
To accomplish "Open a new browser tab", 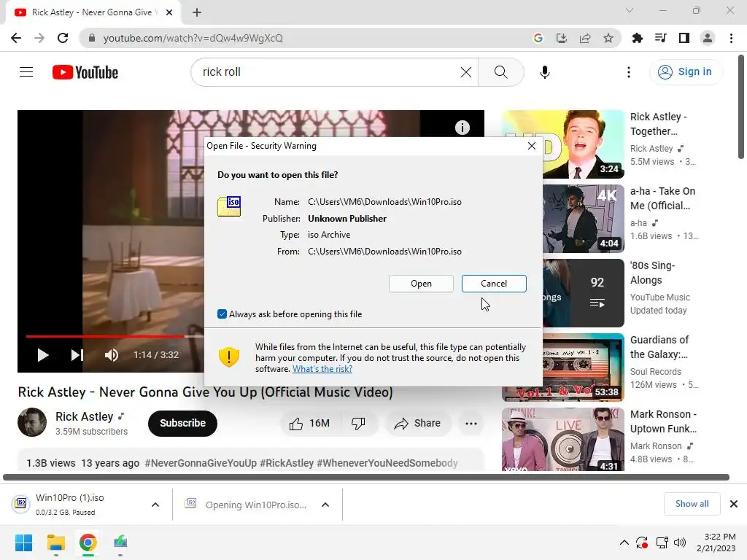I will 197,12.
